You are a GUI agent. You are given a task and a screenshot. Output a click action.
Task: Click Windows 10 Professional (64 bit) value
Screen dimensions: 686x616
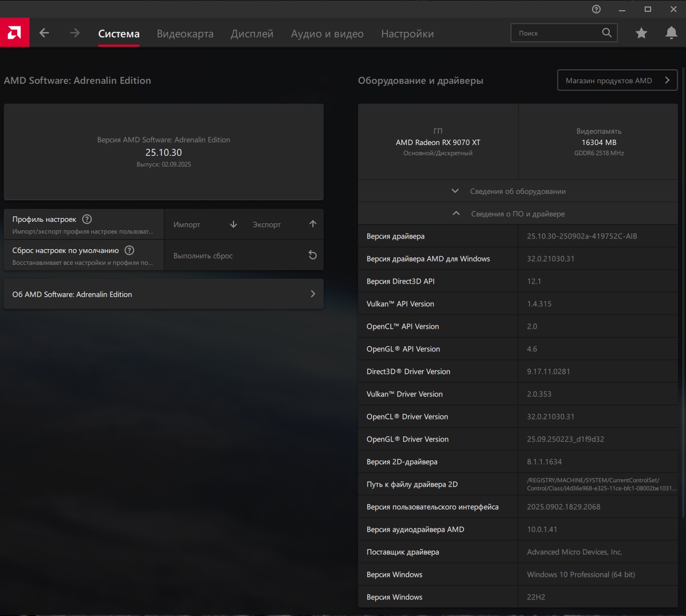pyautogui.click(x=581, y=575)
